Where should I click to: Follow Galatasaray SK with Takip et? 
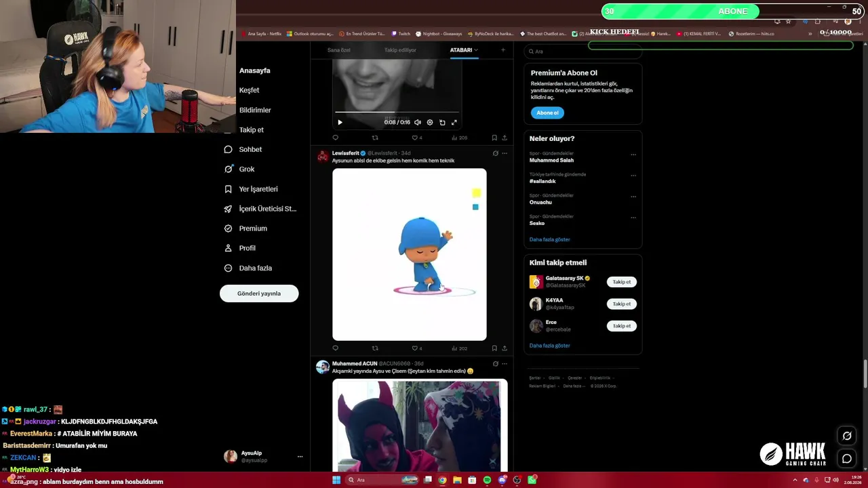point(622,282)
